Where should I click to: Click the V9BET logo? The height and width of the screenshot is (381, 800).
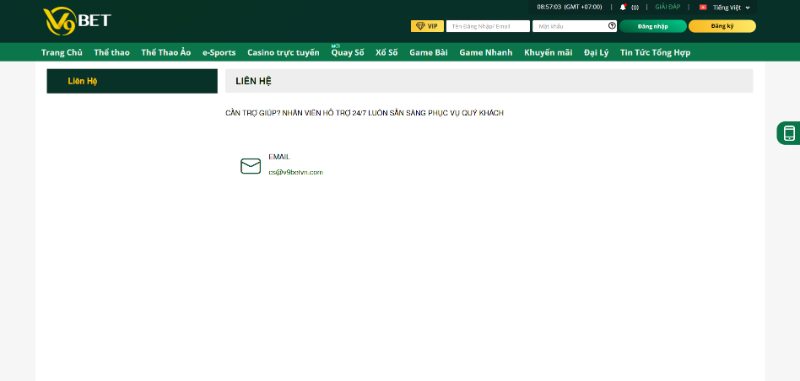point(77,21)
